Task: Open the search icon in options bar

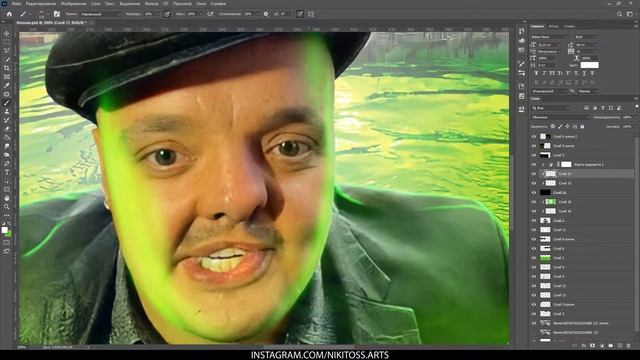Action: click(x=619, y=14)
